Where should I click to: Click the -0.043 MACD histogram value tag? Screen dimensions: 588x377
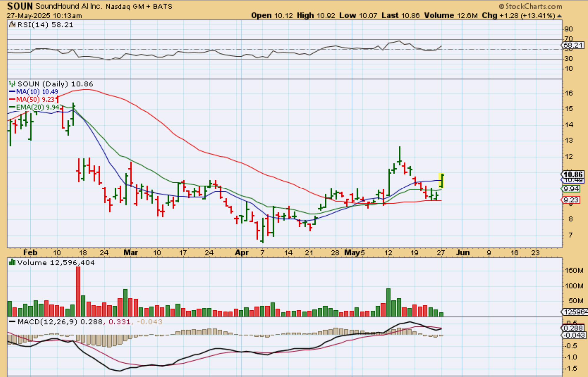(574, 335)
